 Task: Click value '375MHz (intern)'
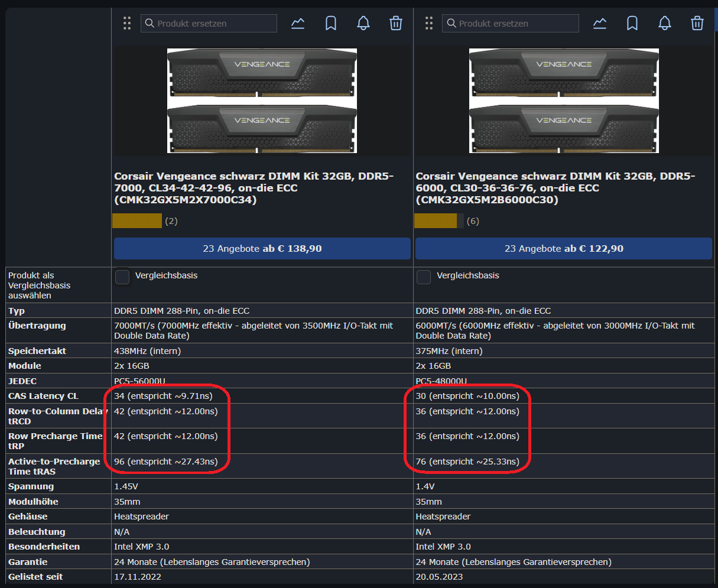click(449, 351)
